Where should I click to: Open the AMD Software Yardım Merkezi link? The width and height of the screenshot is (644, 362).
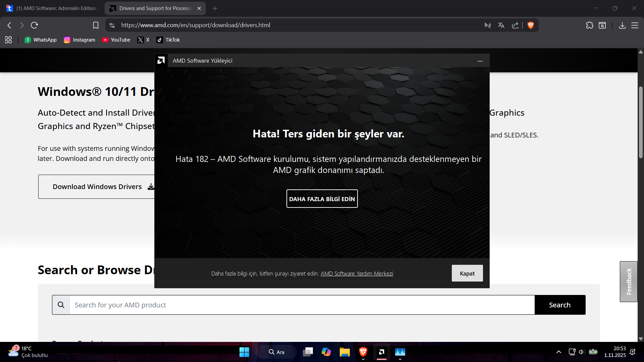[357, 274]
